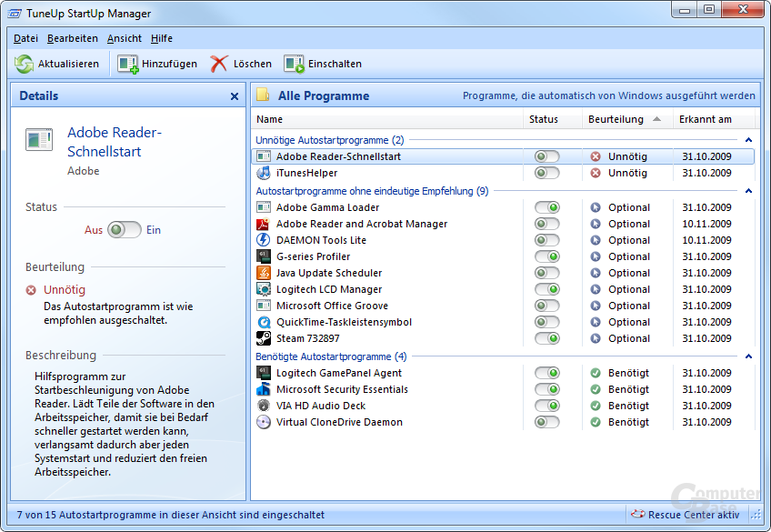Click the TuneUp StartUp Manager title bar icon

pyautogui.click(x=15, y=14)
